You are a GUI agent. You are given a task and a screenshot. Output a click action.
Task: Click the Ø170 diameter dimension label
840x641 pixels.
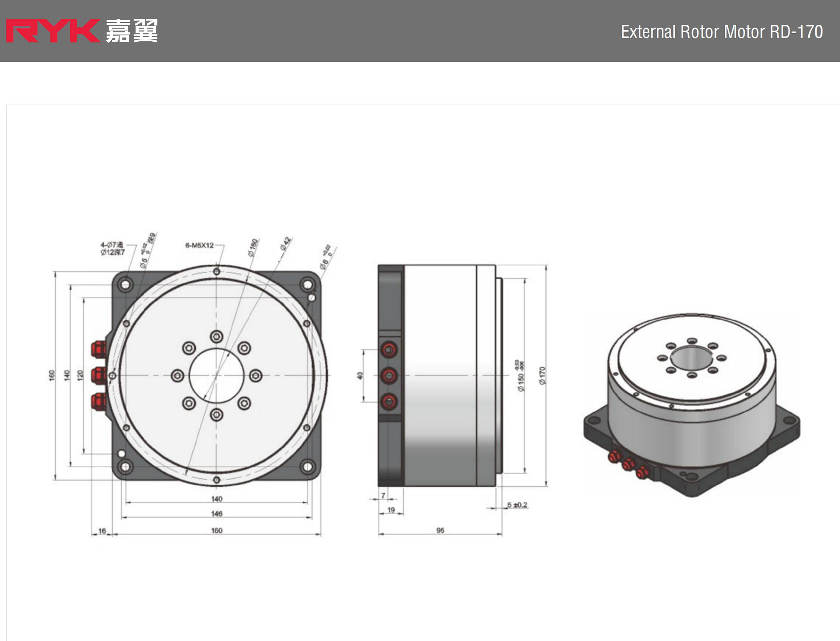542,376
